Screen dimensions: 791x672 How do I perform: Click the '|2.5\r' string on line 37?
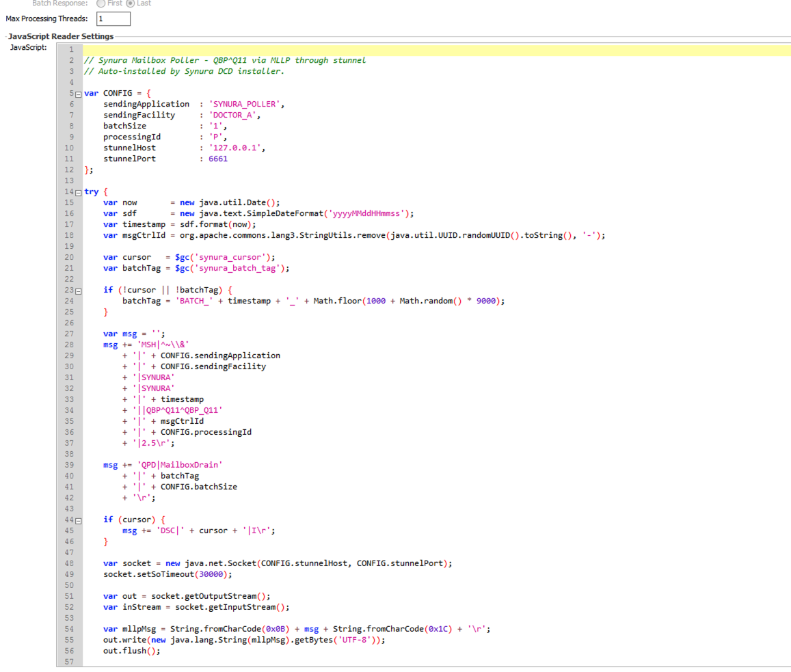coord(151,443)
